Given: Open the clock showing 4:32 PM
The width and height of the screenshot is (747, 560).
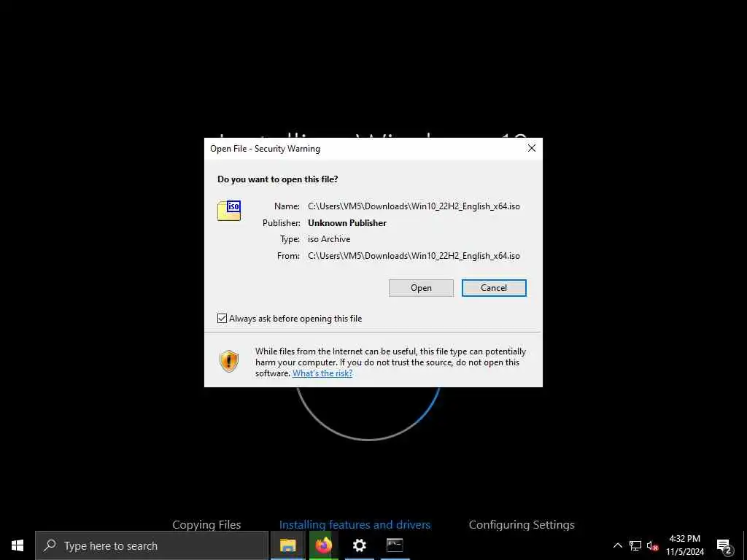Looking at the screenshot, I should (684, 545).
